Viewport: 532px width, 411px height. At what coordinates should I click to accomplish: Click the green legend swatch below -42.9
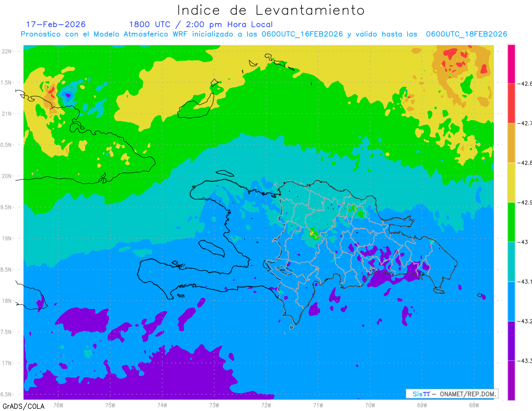click(511, 222)
